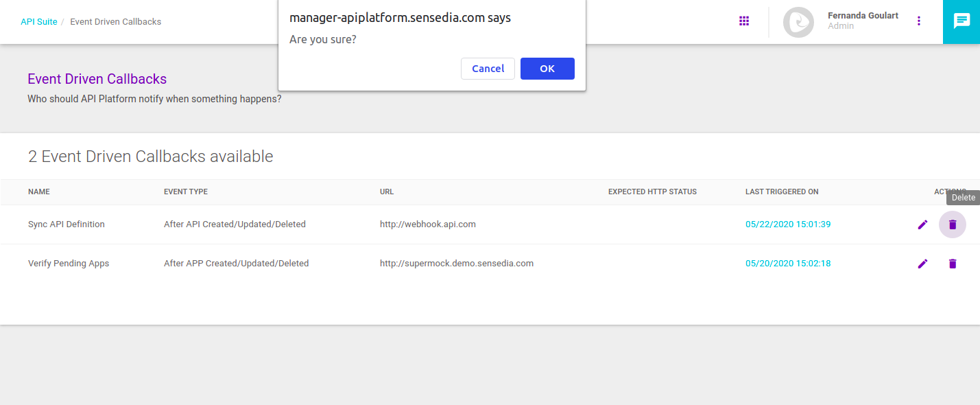This screenshot has width=980, height=405.
Task: Open the overflow menu beside Fernanda Goulart
Action: 919,21
